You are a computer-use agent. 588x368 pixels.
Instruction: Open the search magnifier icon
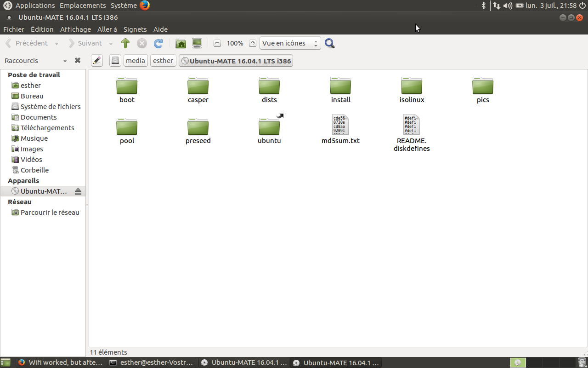click(x=329, y=43)
